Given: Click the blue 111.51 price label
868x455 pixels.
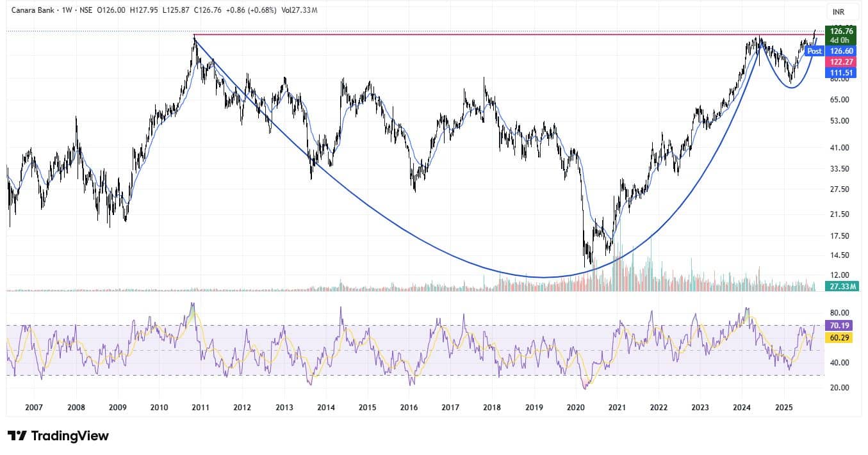Looking at the screenshot, I should (x=841, y=73).
